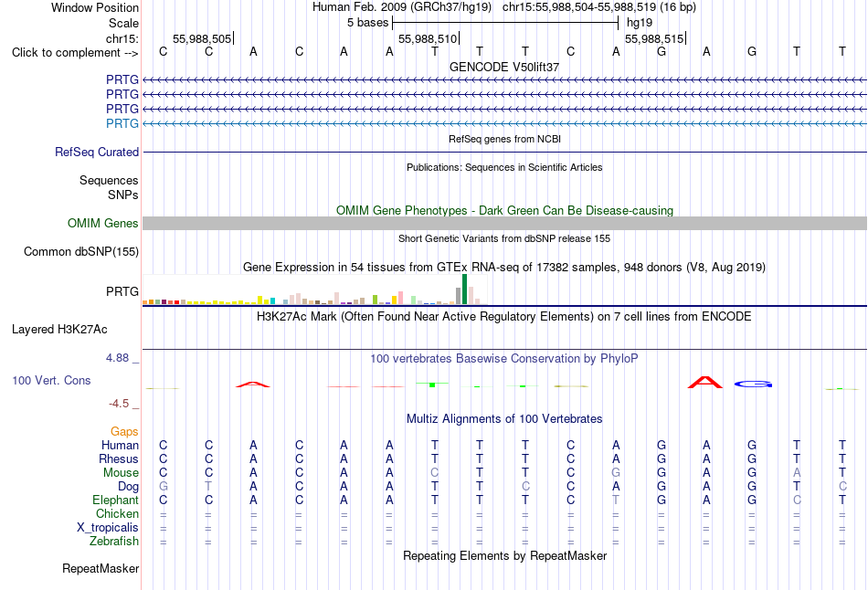Click the faded mismatched G in Dog row
The image size is (868, 590).
point(164,487)
